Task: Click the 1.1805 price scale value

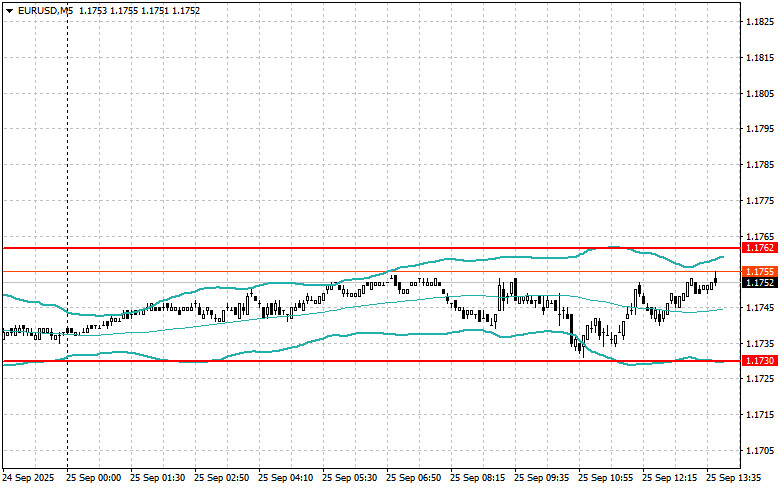Action: point(760,94)
